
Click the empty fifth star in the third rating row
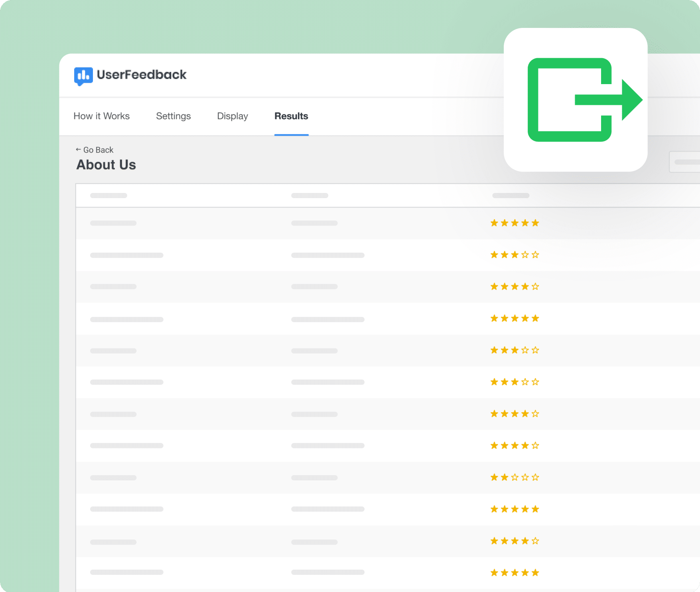535,286
